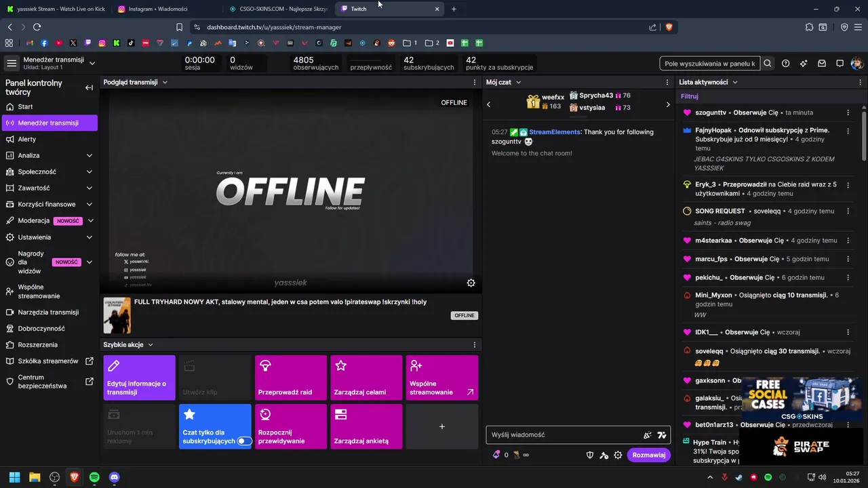Screen dimensions: 868x488
Task: Click the Brave shields icon in address bar
Action: (669, 27)
